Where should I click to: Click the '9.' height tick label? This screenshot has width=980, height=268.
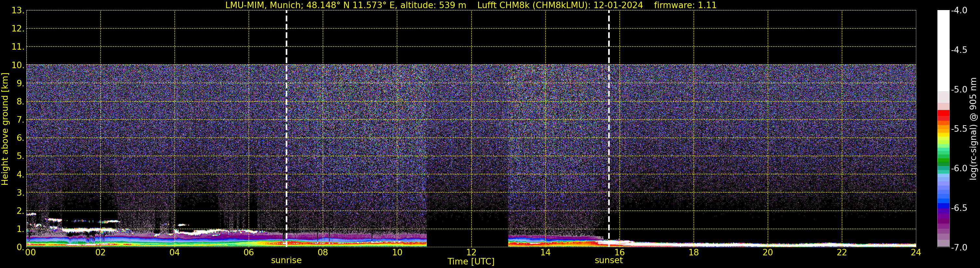tap(20, 83)
